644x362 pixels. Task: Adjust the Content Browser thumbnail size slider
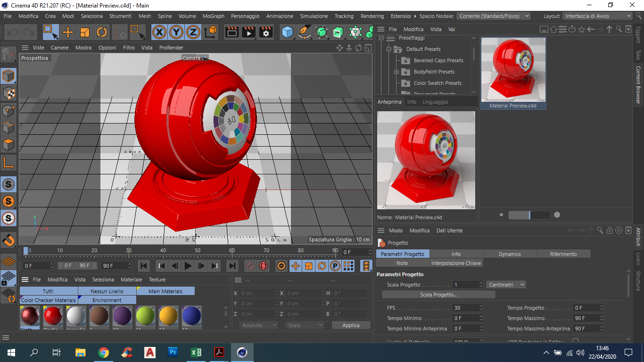pos(529,215)
